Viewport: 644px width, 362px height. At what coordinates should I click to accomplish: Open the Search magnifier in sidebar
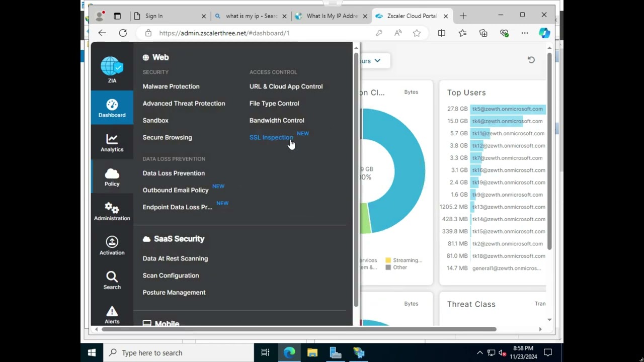coord(112,280)
